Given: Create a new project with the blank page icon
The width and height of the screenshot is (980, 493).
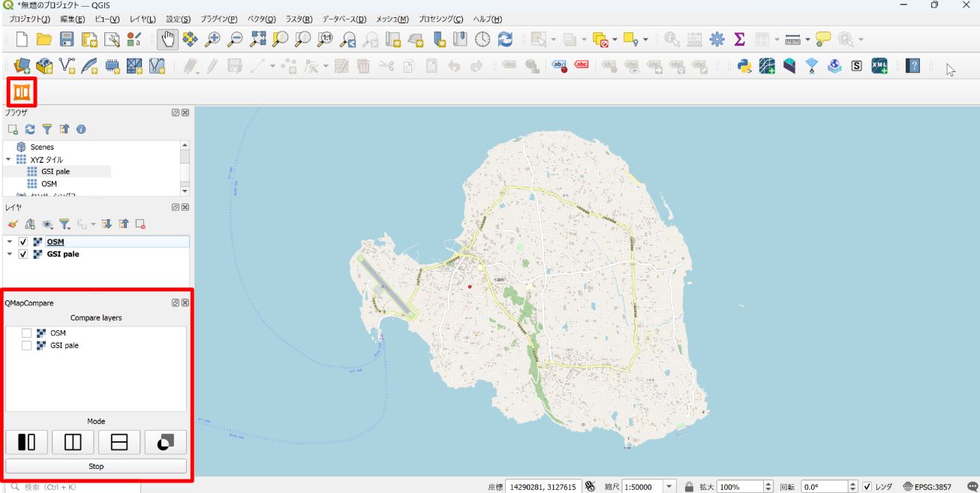Looking at the screenshot, I should click(22, 39).
